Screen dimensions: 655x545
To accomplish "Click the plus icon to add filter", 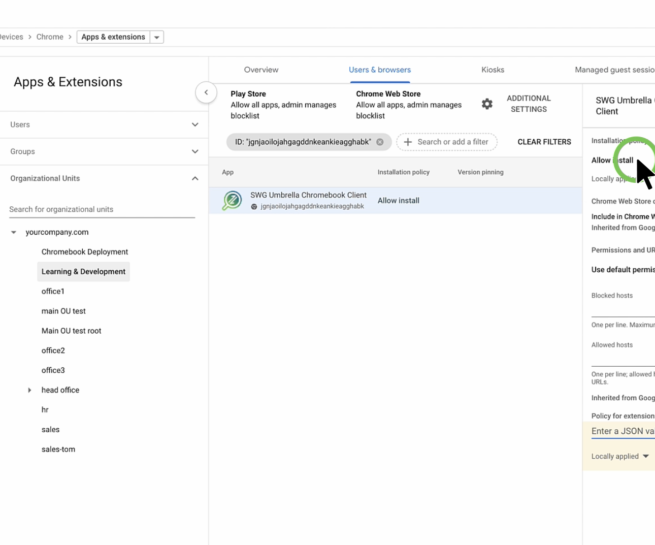I will pyautogui.click(x=408, y=142).
